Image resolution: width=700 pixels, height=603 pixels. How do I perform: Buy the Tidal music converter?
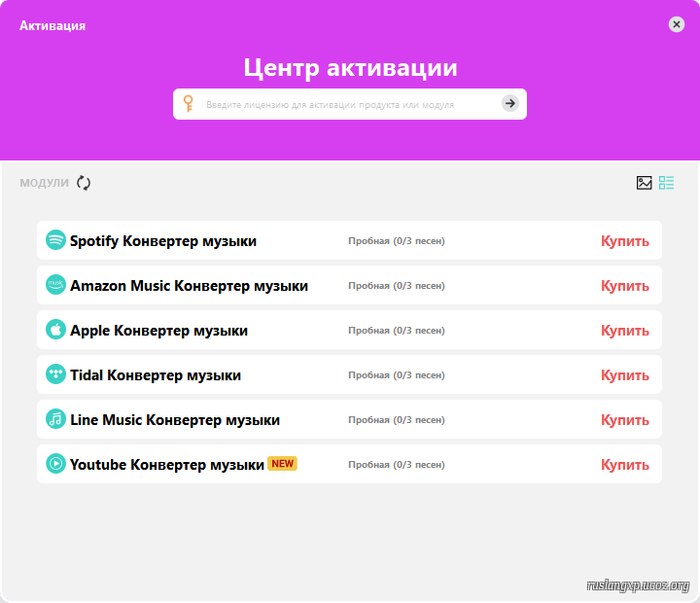pos(624,374)
